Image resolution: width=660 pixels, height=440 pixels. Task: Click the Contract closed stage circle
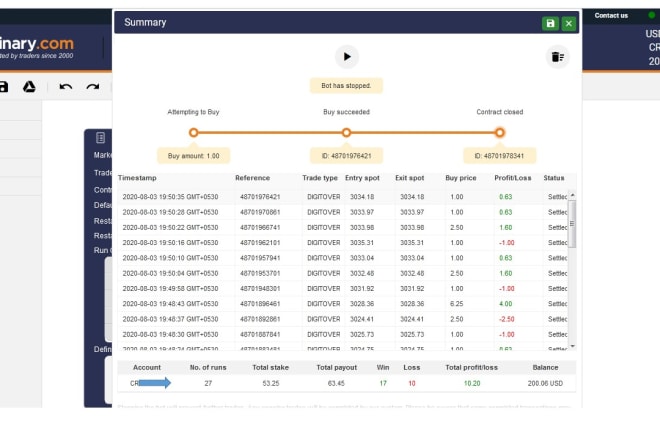pos(500,133)
